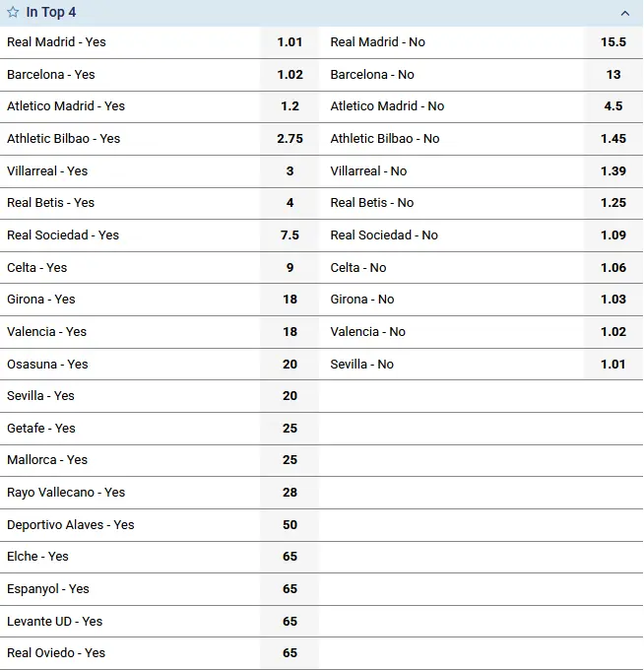This screenshot has width=644, height=670.
Task: Pick Deportivo Alaves - Yes at 50
Action: click(290, 525)
